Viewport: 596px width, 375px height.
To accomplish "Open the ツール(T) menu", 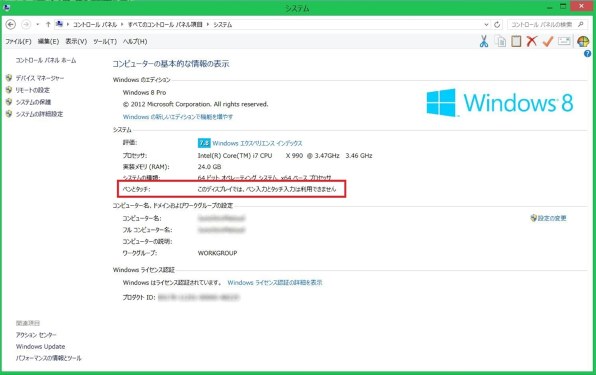I will [105, 41].
